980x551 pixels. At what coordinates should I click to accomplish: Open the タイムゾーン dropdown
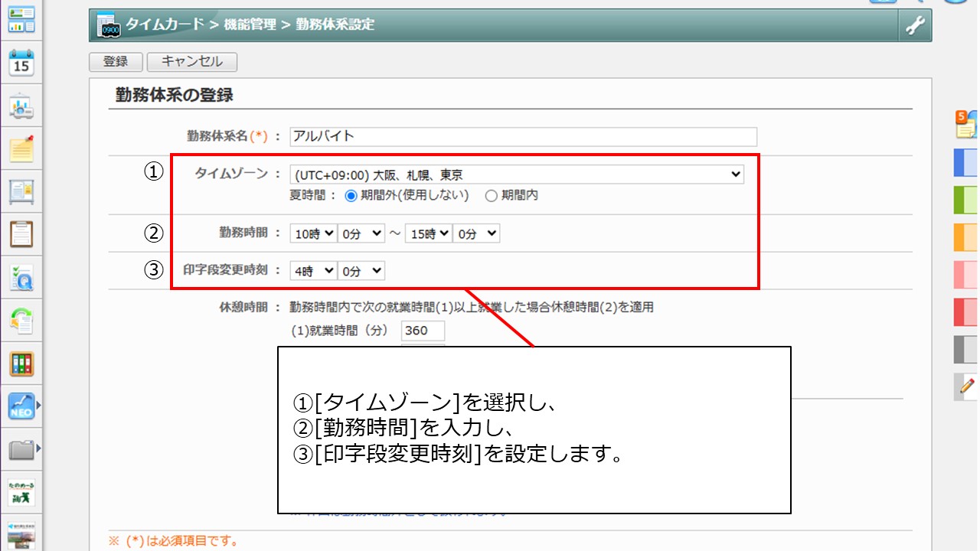pos(517,174)
